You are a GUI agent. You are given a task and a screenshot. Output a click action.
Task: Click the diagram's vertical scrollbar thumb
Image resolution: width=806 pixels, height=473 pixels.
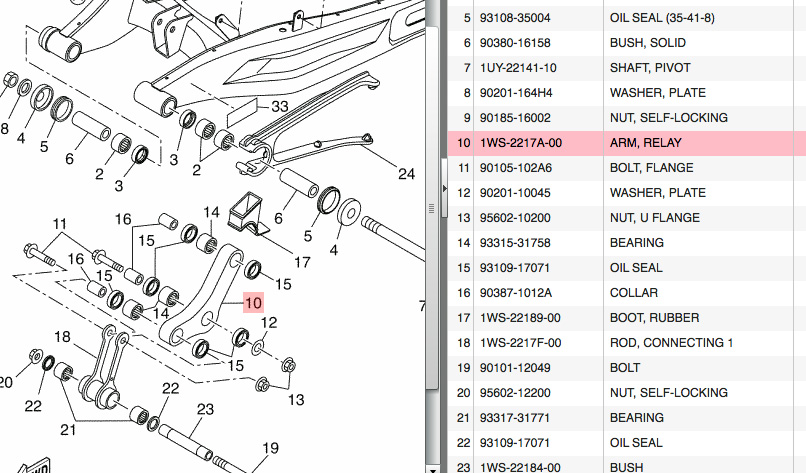tap(432, 207)
